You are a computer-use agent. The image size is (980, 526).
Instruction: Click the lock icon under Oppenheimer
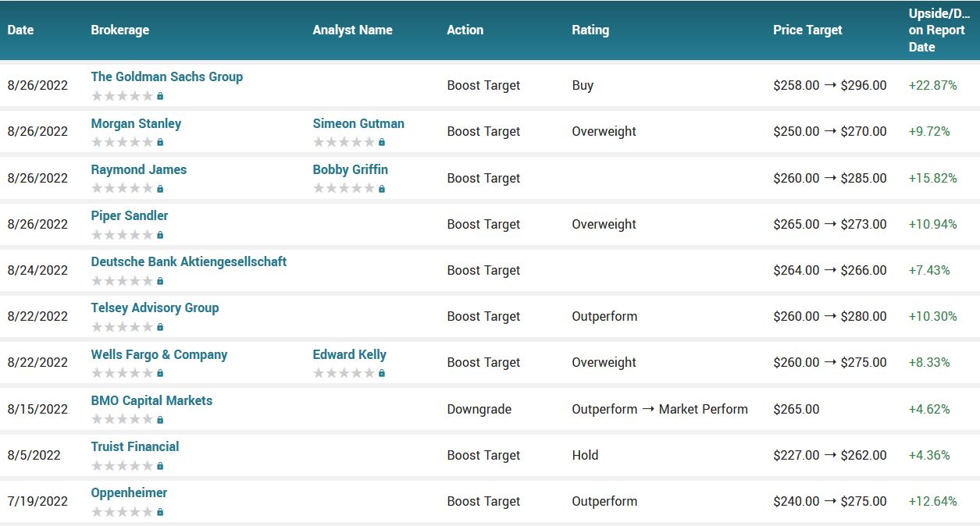(x=160, y=511)
